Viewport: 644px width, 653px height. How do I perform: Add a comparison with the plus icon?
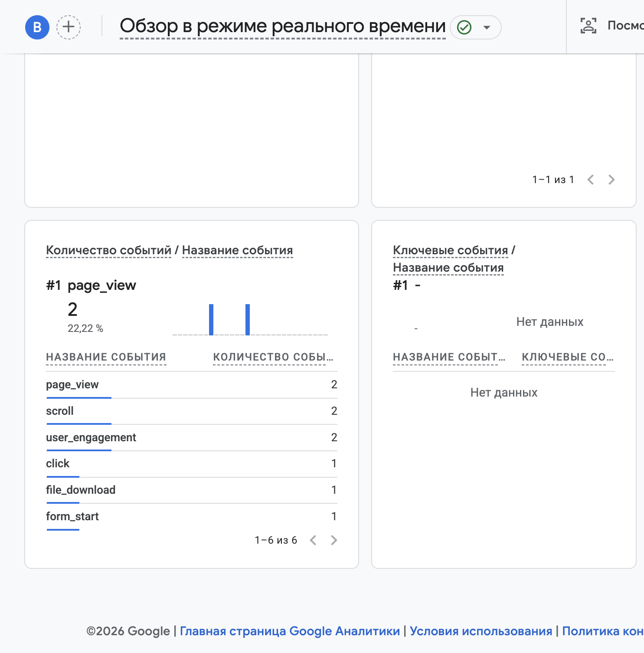[69, 27]
